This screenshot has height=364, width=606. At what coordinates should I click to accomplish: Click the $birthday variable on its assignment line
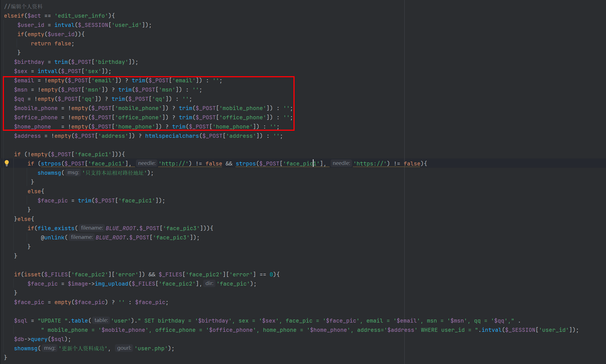click(29, 62)
